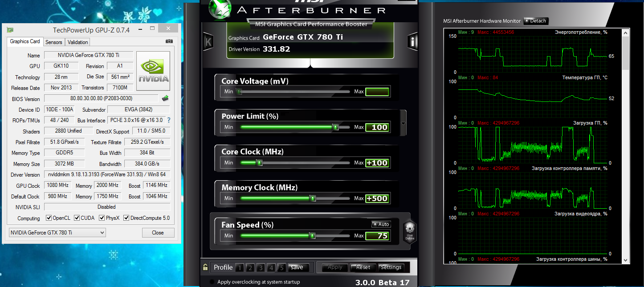Viewport: 644px width, 287px height.
Task: Click the Fan Speed value box showing 75
Action: (377, 236)
